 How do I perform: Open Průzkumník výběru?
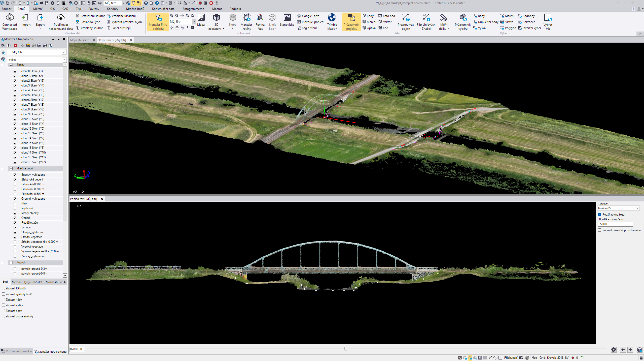(x=463, y=22)
